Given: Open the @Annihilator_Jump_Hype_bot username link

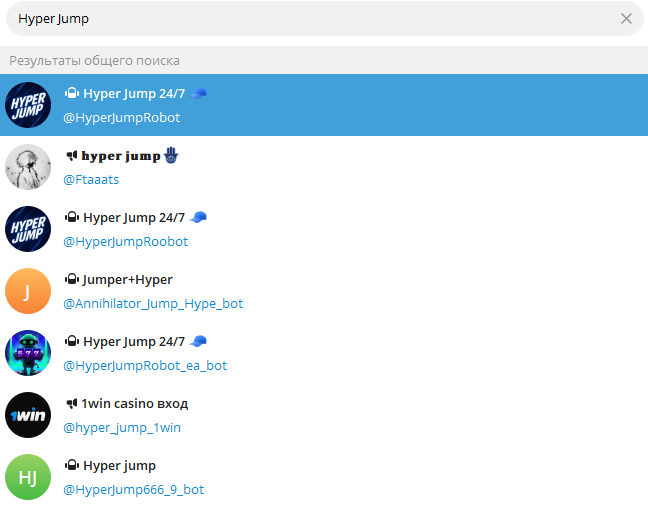Looking at the screenshot, I should [153, 304].
